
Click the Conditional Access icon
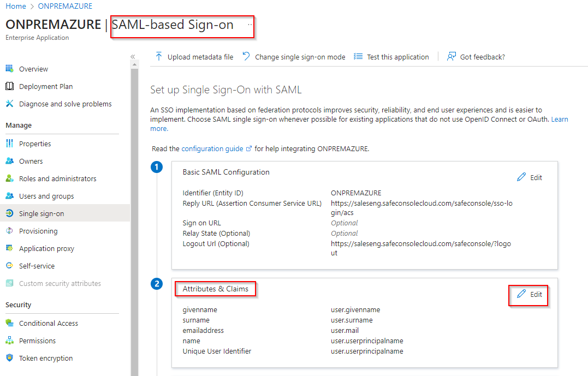[x=9, y=323]
